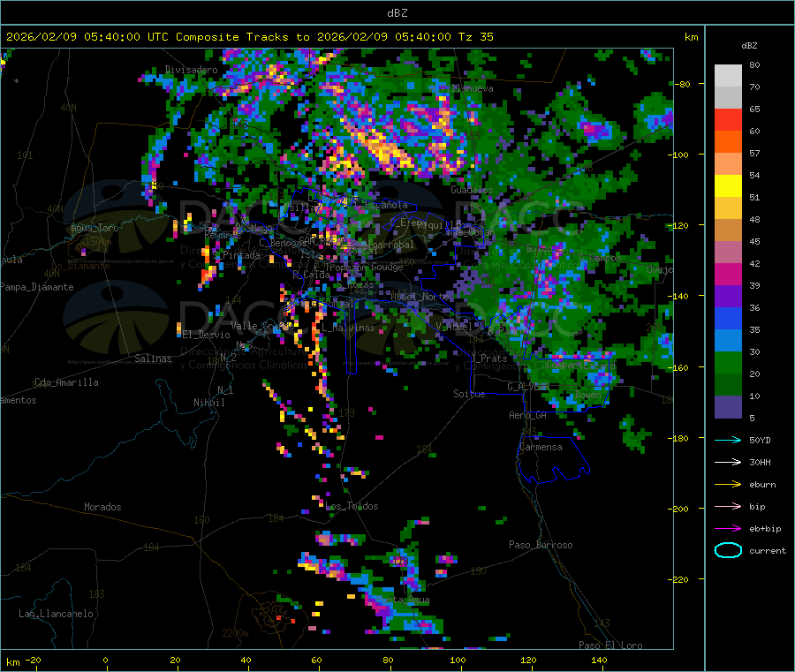This screenshot has width=795, height=672.
Task: Select the magenta 42 dBZ color swatch
Action: coord(728,274)
